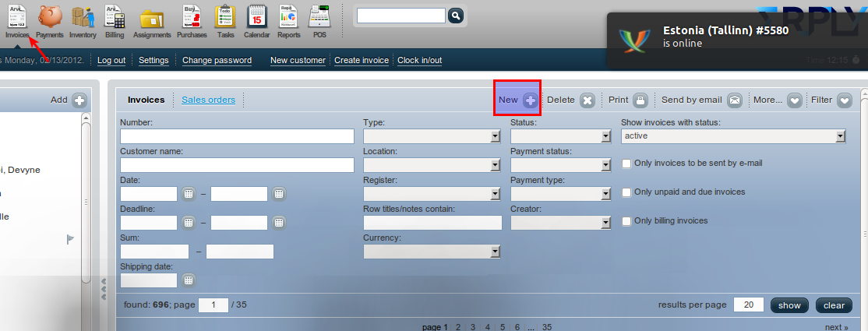Open calendar picker for Date start
868x331 pixels.
pyautogui.click(x=189, y=194)
